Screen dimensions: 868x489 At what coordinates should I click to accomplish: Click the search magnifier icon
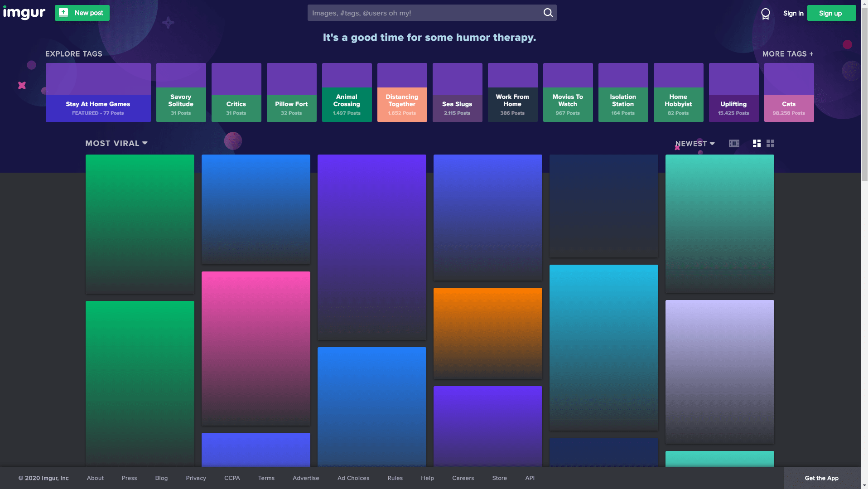(x=548, y=13)
